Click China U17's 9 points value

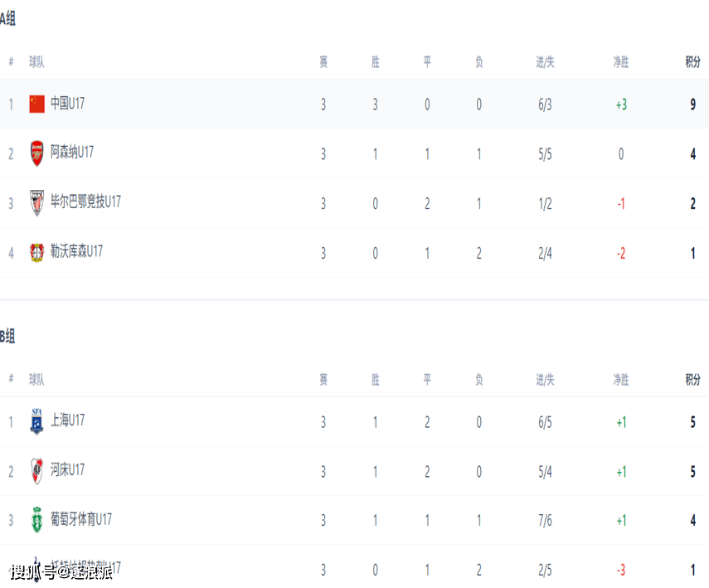point(692,105)
